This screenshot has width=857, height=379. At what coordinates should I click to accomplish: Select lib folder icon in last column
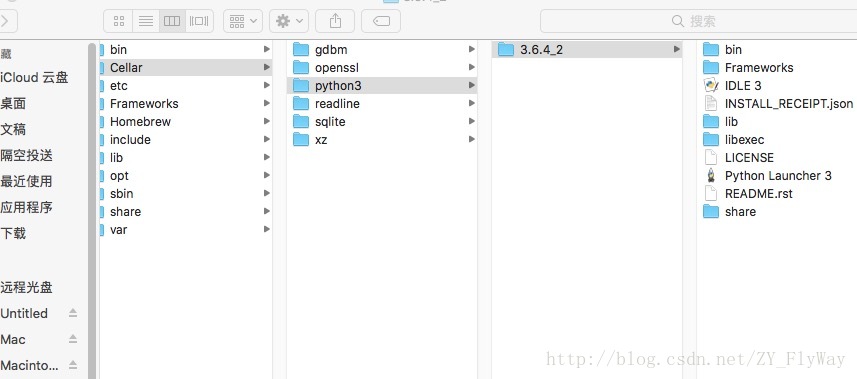[711, 122]
